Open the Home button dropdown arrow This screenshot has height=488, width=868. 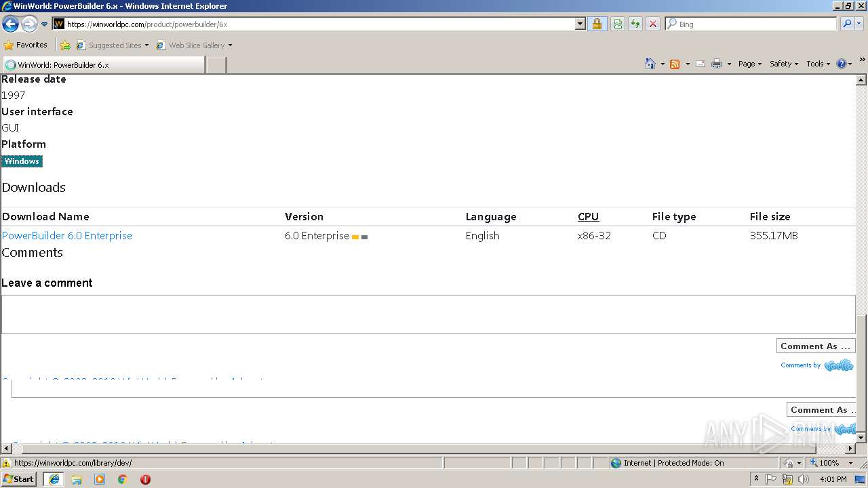click(663, 64)
